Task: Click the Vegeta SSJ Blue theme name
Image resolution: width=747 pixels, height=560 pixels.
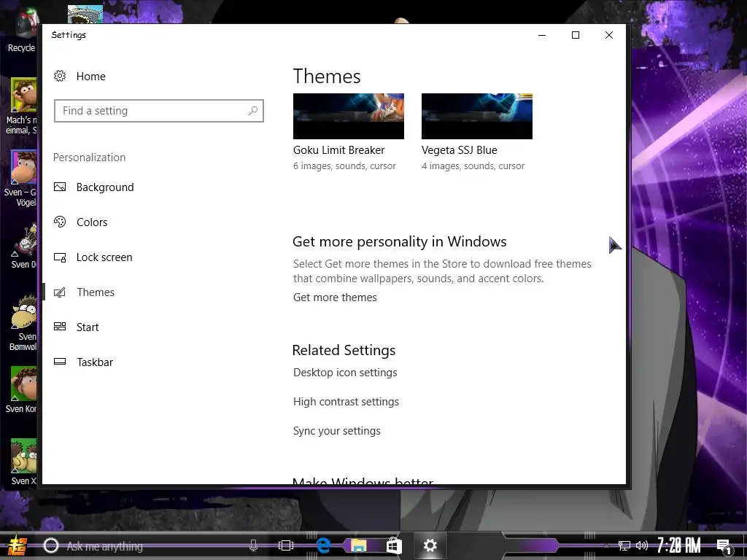Action: (x=460, y=150)
